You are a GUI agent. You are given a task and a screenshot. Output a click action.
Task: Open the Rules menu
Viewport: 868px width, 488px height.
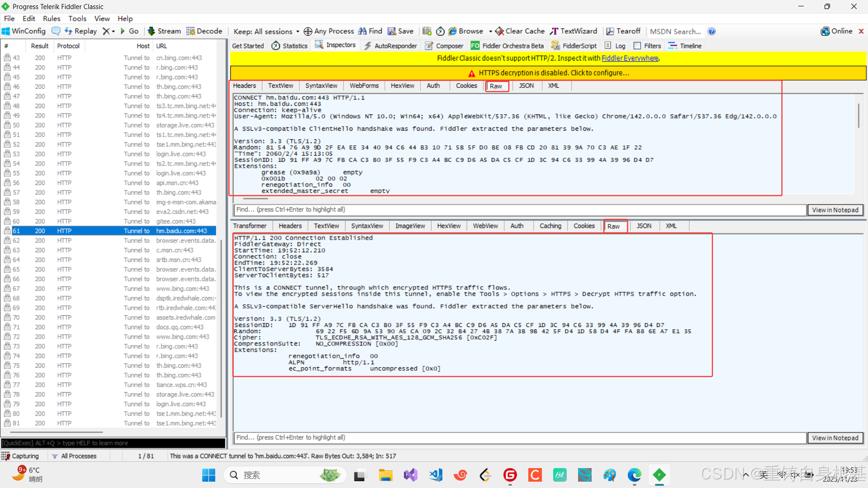[51, 19]
